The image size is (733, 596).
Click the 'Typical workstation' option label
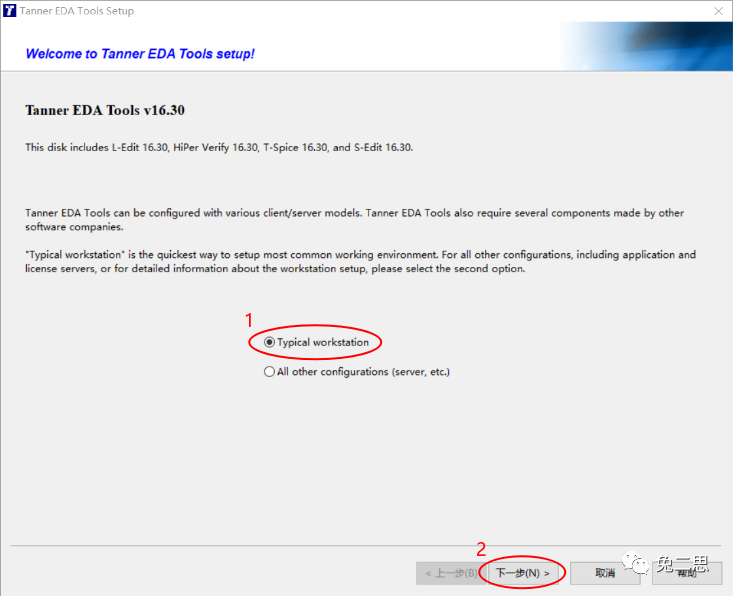(x=323, y=342)
